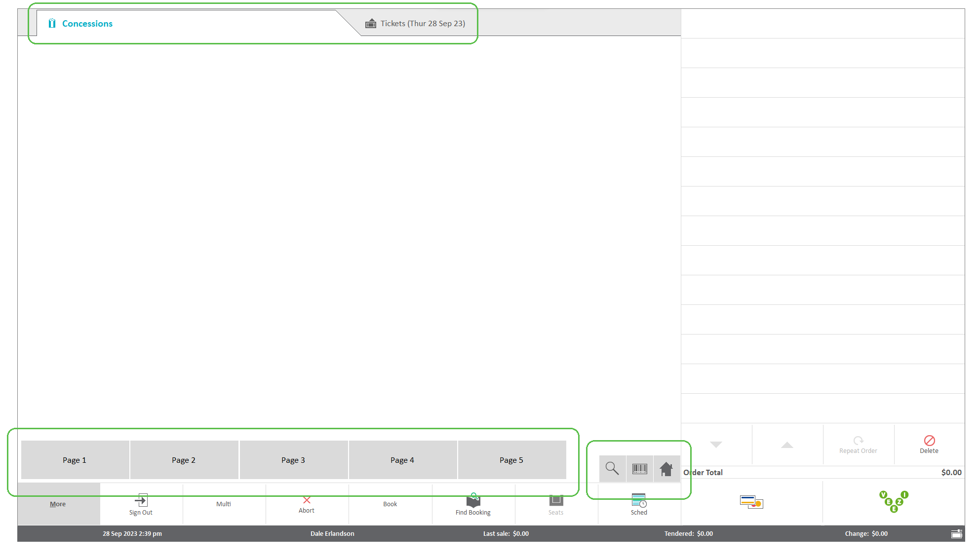
Task: Click the Find Booking icon
Action: pyautogui.click(x=473, y=500)
